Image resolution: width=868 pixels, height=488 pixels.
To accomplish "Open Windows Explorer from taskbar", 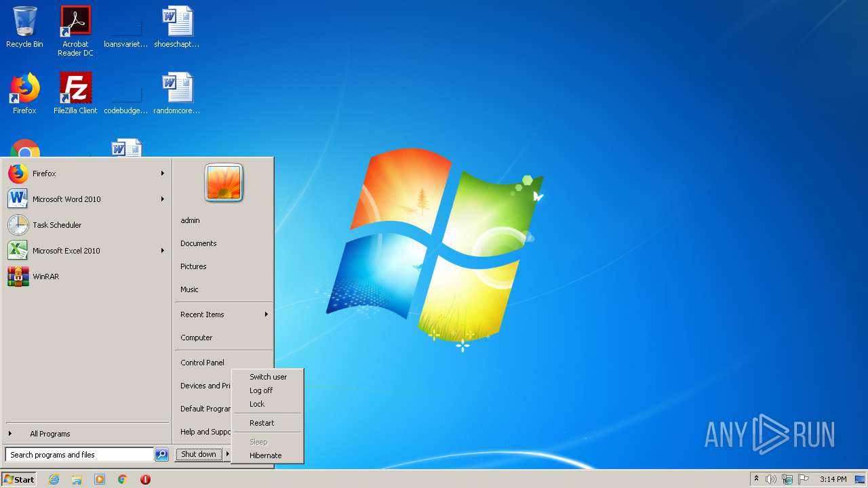I will point(77,479).
